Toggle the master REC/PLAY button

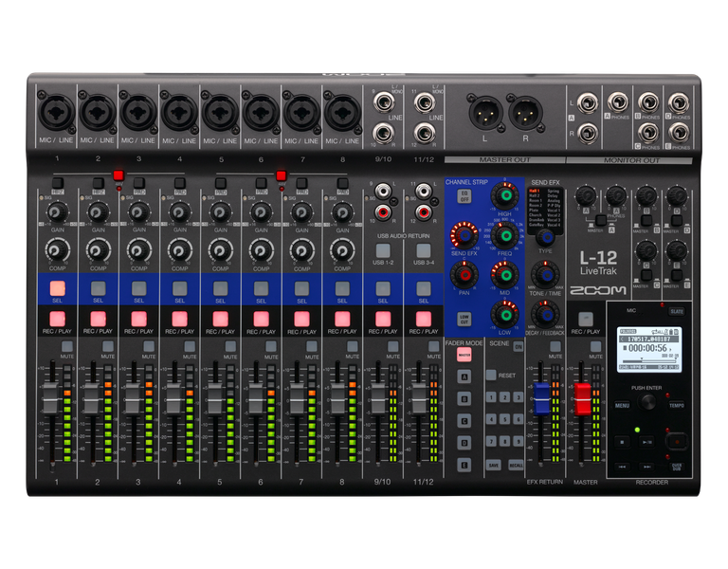pos(586,319)
